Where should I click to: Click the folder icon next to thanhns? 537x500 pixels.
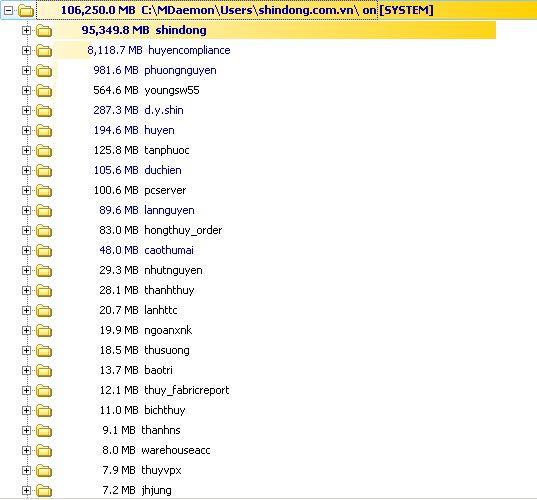[44, 431]
